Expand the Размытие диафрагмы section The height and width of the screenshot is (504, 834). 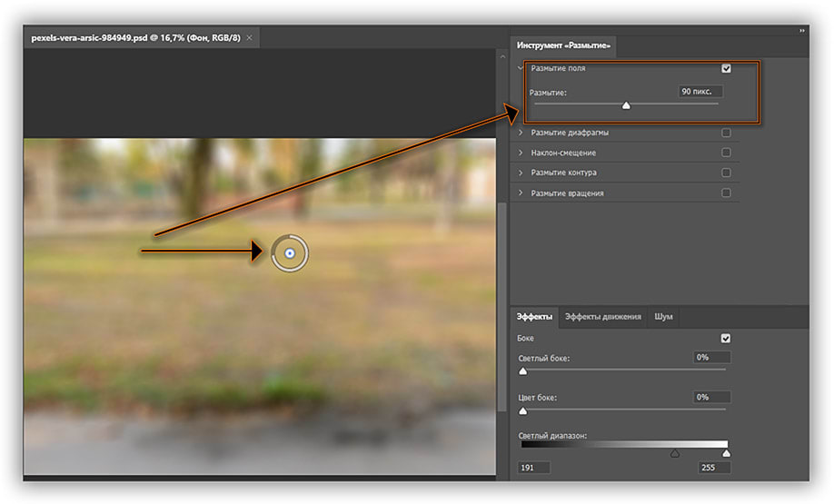(521, 133)
